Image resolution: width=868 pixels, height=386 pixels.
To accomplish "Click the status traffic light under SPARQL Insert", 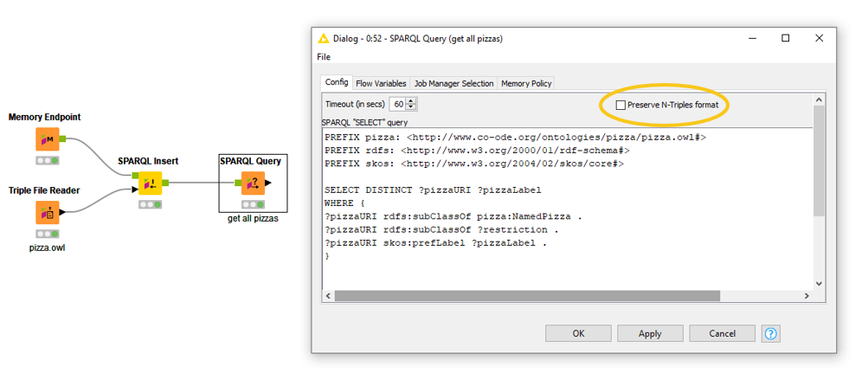I will (150, 204).
